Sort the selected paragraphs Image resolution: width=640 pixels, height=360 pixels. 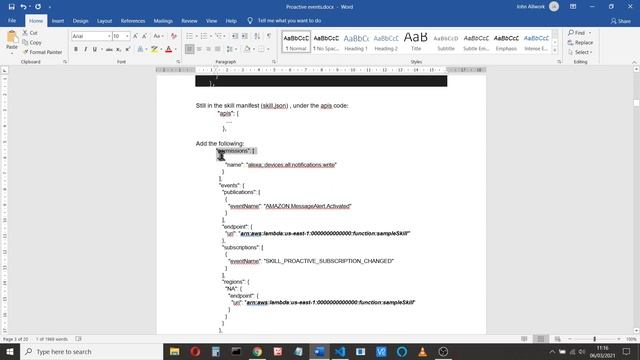click(257, 36)
